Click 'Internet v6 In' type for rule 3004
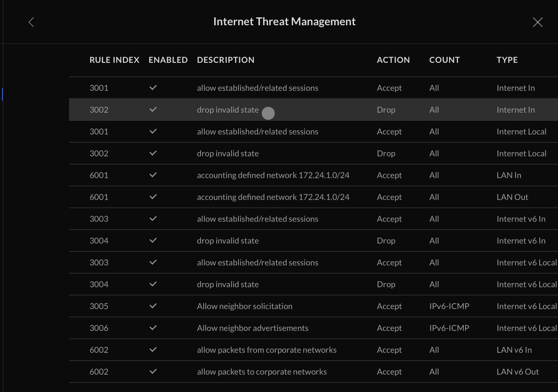The image size is (558, 392). pyautogui.click(x=521, y=241)
